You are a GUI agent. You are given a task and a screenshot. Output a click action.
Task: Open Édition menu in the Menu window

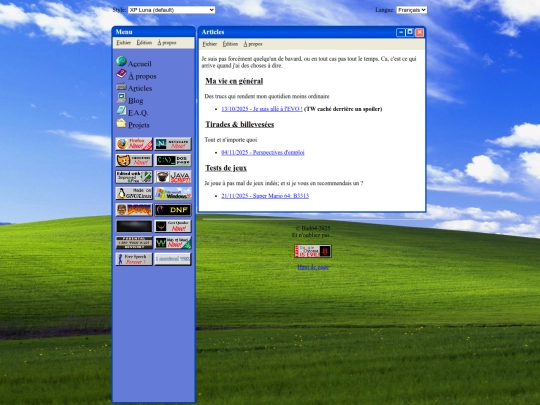(144, 43)
